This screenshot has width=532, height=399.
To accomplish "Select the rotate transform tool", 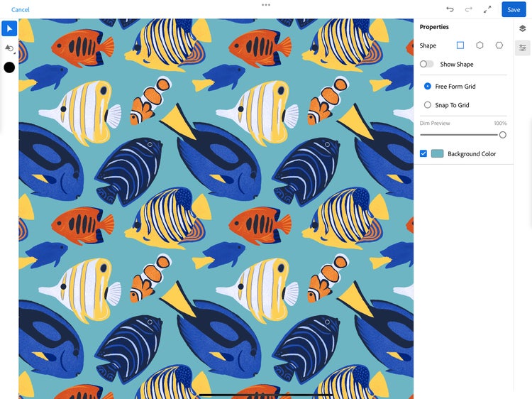I will 9,48.
